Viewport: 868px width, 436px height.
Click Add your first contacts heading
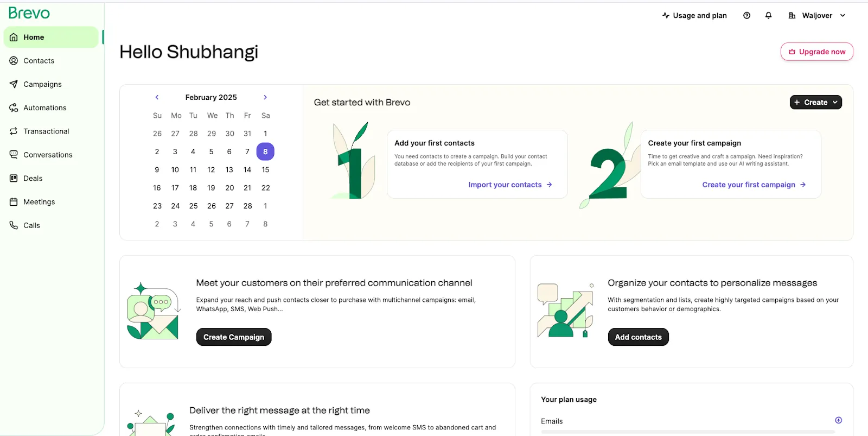435,143
